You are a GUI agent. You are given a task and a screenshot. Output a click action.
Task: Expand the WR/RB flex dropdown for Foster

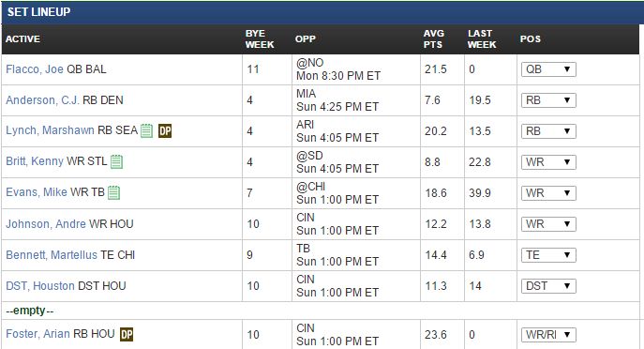click(548, 335)
